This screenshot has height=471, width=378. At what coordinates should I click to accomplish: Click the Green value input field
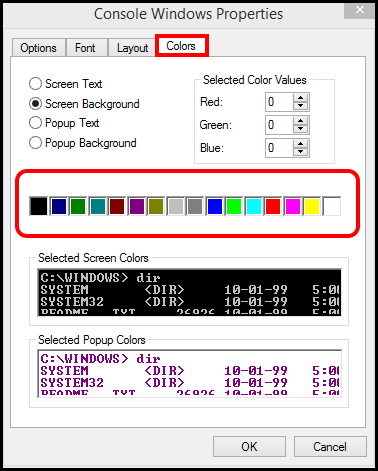(279, 125)
